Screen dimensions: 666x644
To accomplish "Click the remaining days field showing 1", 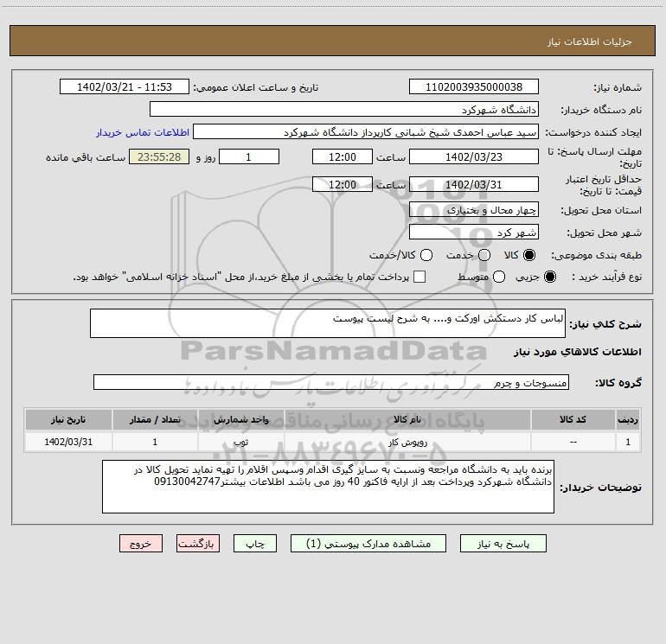I will (x=249, y=156).
